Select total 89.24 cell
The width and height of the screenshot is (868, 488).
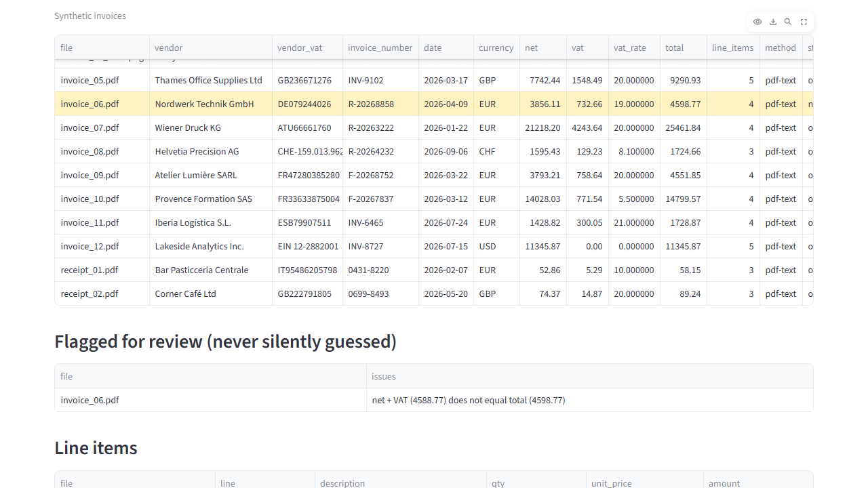click(684, 293)
